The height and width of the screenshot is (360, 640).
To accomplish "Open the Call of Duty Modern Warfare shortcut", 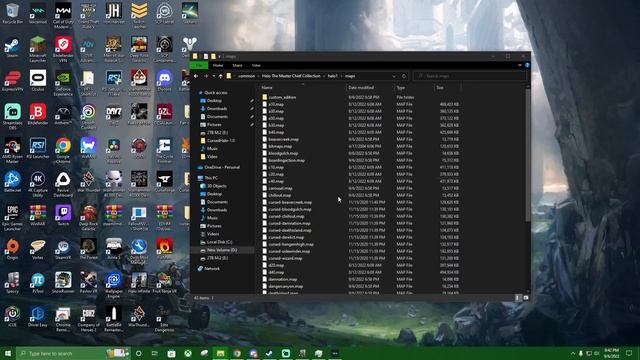I will click(x=63, y=16).
